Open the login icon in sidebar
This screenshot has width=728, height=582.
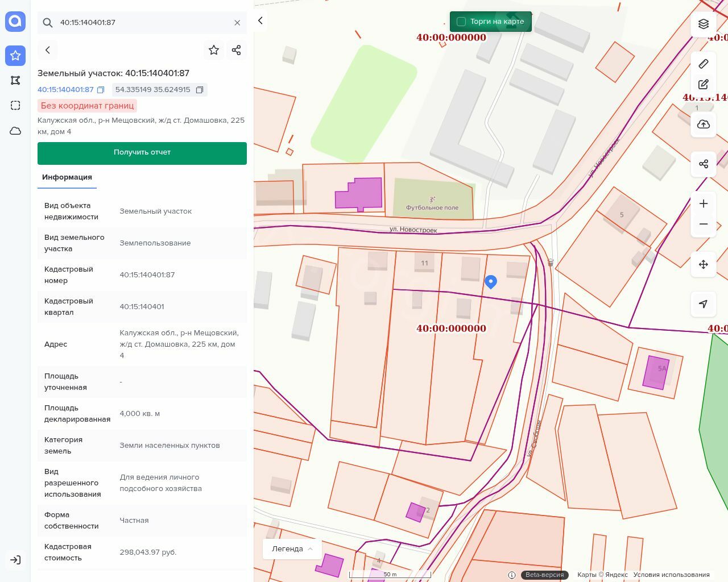tap(15, 560)
